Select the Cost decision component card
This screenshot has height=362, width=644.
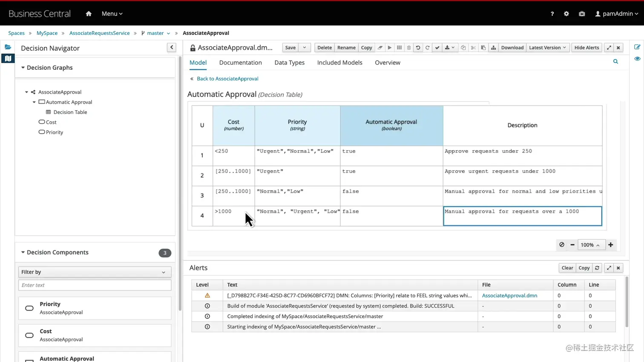(95, 335)
